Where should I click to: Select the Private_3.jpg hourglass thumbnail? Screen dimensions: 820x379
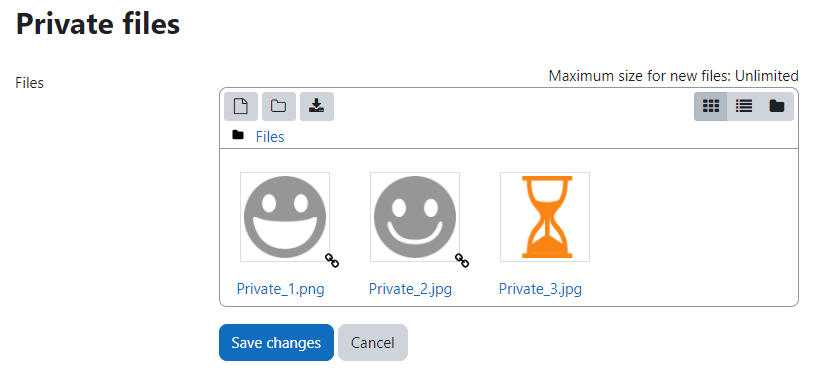[x=545, y=217]
